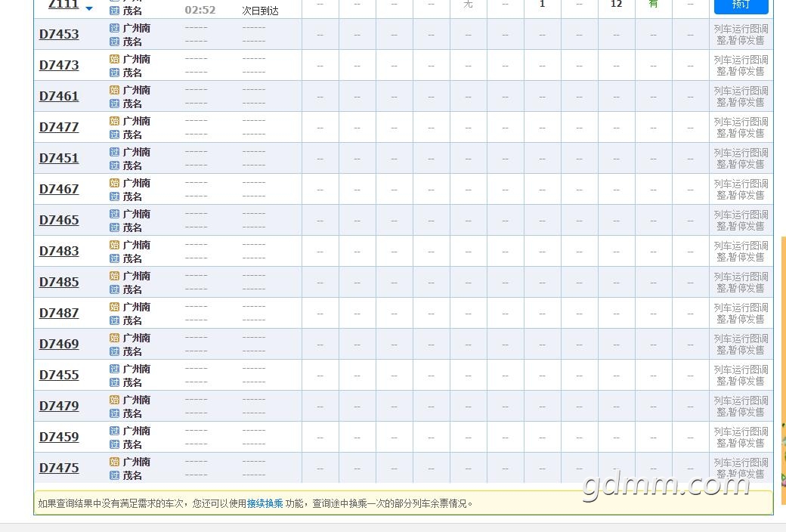
Task: Click the 过 icon beside 茂名 in row D7451
Action: (114, 165)
